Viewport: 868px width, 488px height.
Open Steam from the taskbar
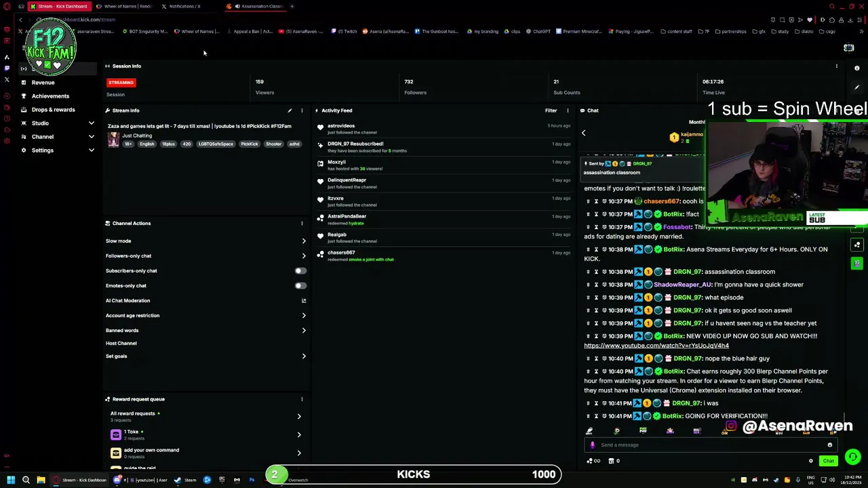point(186,480)
